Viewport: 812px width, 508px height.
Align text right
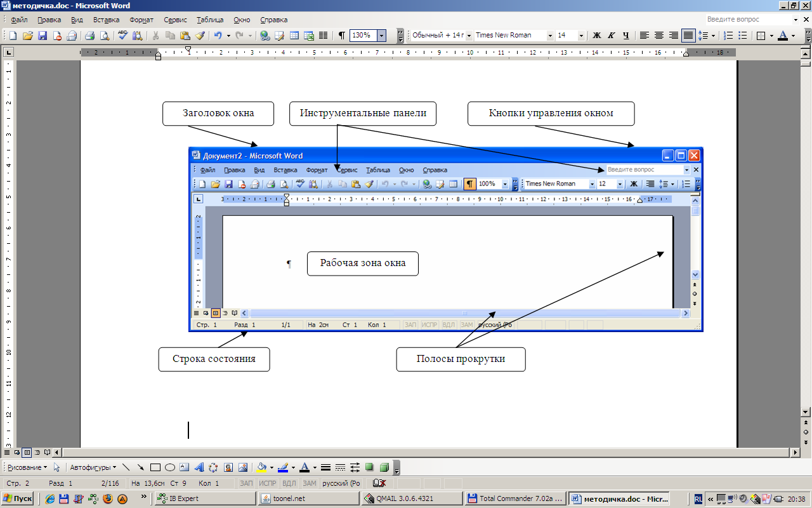[674, 36]
